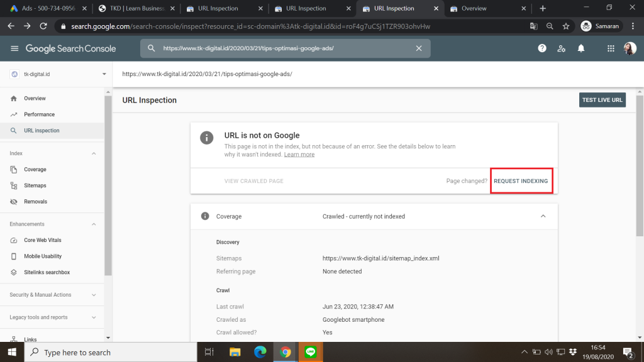Click the Core Web Vitals gauge icon
This screenshot has width=644, height=362.
click(x=14, y=240)
